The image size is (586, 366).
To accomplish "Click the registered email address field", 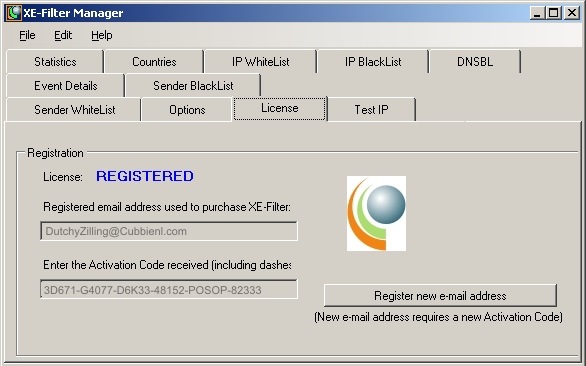I will [x=169, y=231].
